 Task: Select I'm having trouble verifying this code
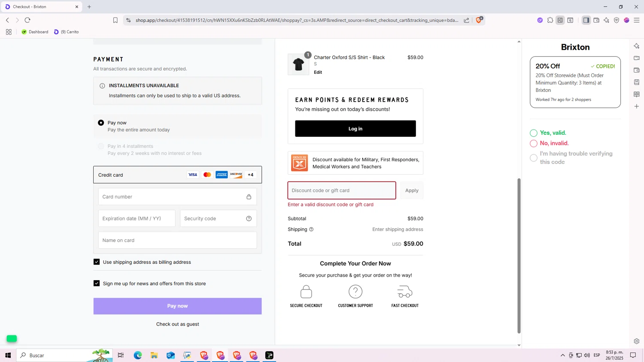coord(534,158)
